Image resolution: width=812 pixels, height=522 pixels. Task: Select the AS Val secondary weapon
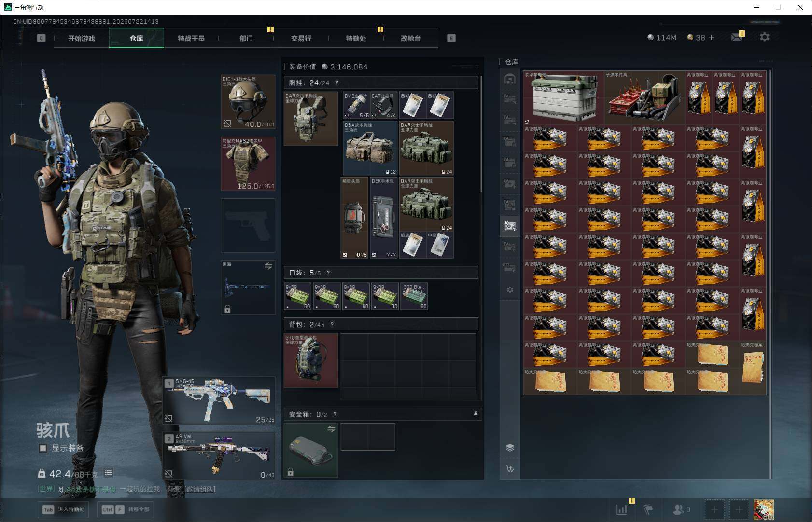click(x=219, y=456)
